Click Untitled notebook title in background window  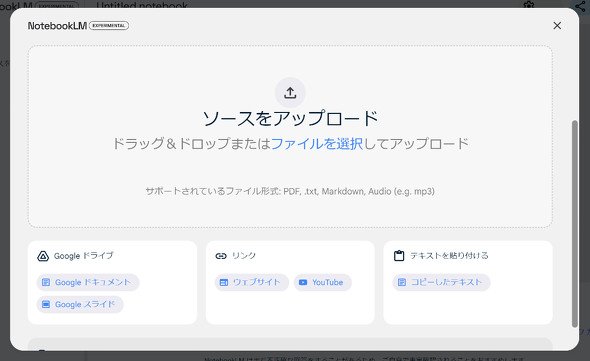[x=142, y=5]
